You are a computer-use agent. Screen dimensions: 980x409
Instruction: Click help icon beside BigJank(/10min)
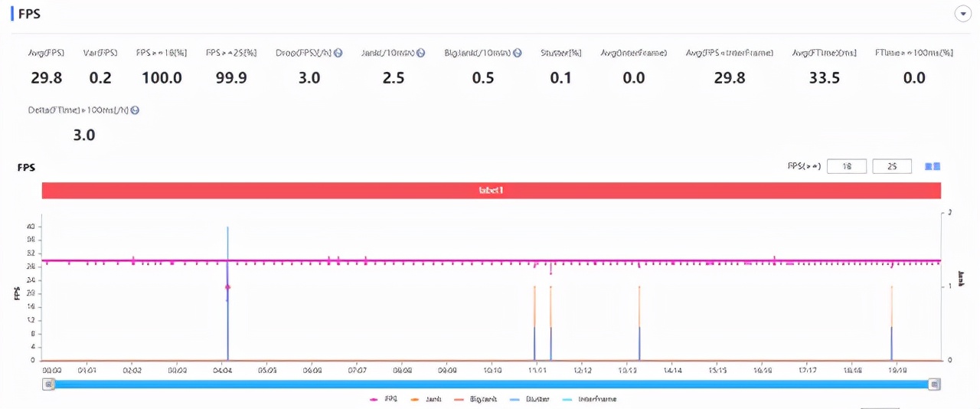point(518,53)
